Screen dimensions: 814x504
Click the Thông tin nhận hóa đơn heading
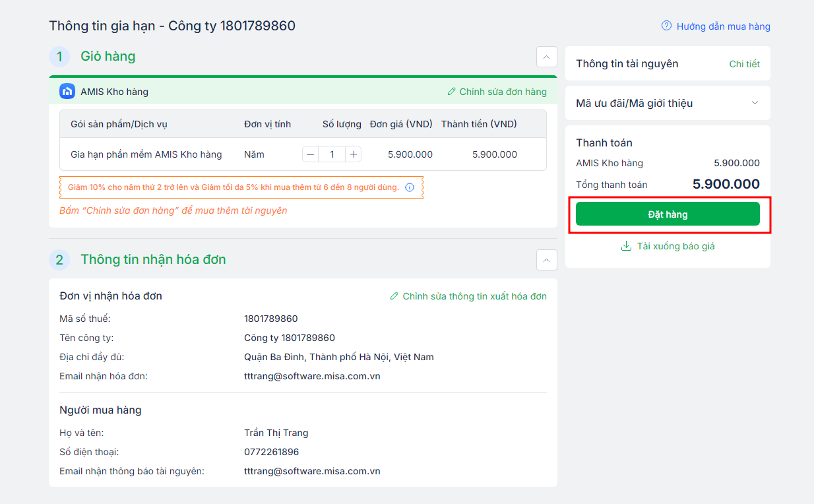[153, 260]
